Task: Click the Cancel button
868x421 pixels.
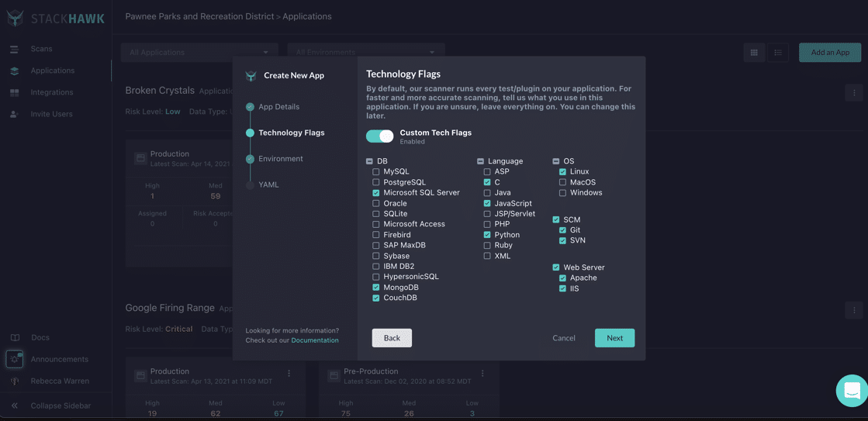Action: (563, 338)
